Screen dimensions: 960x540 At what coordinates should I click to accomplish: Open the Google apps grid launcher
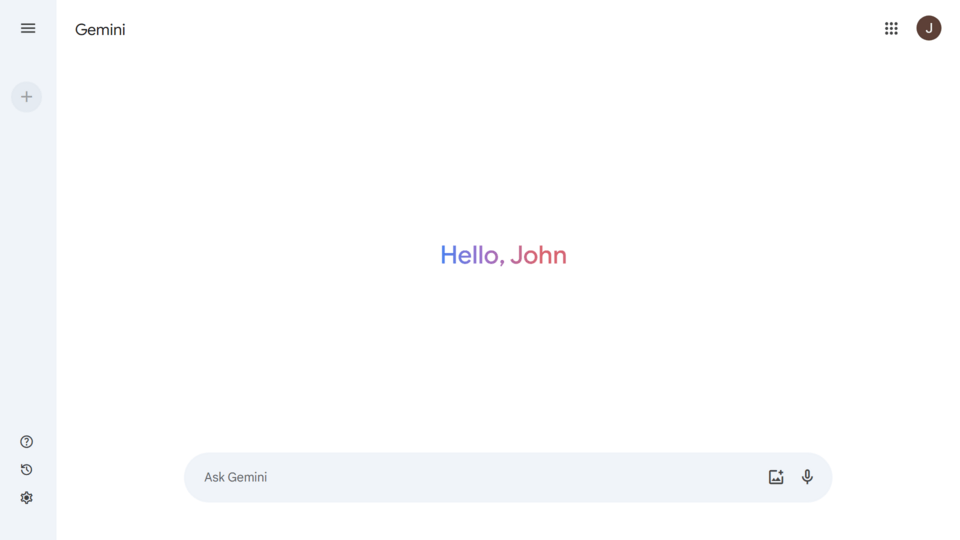tap(891, 29)
